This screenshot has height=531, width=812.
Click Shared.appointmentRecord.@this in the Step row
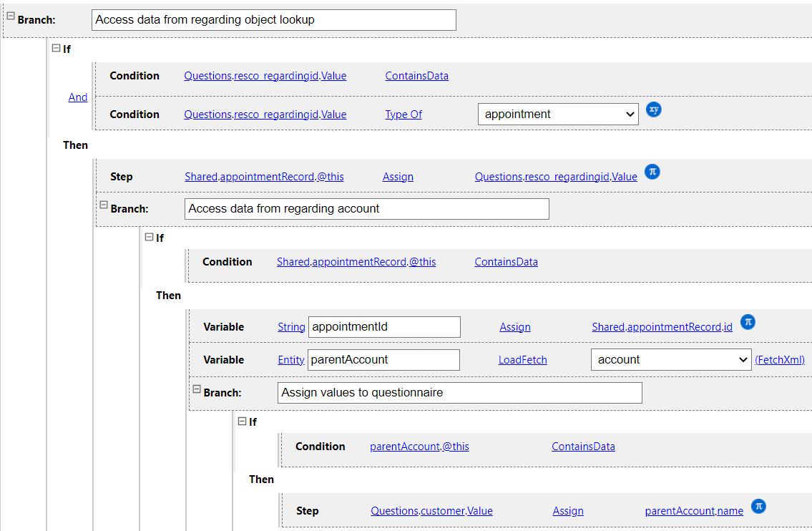[264, 177]
